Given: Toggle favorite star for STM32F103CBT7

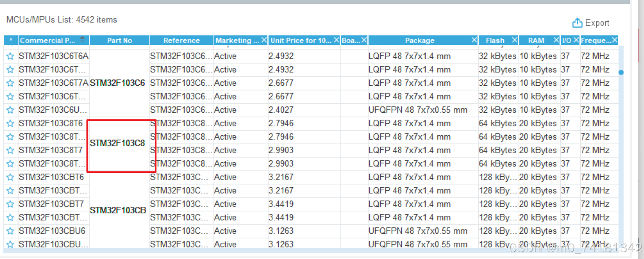Looking at the screenshot, I should point(10,204).
